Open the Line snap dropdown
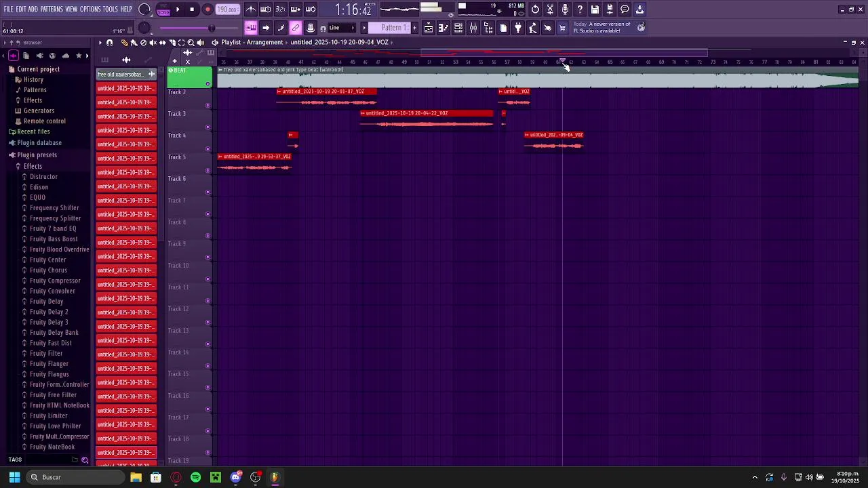Viewport: 868px width, 488px height. pyautogui.click(x=341, y=28)
